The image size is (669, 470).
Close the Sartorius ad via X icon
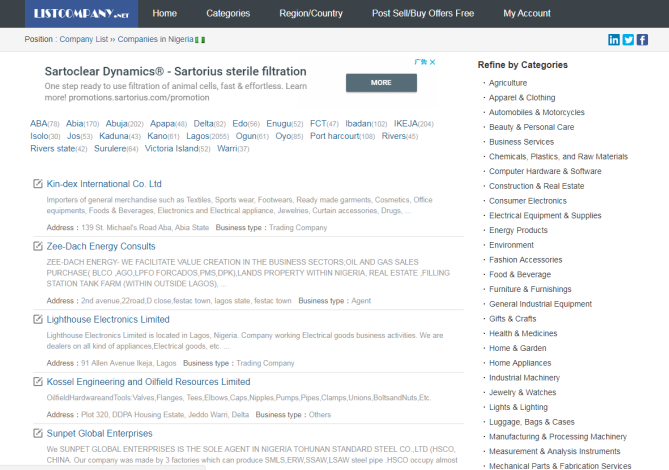pyautogui.click(x=432, y=62)
